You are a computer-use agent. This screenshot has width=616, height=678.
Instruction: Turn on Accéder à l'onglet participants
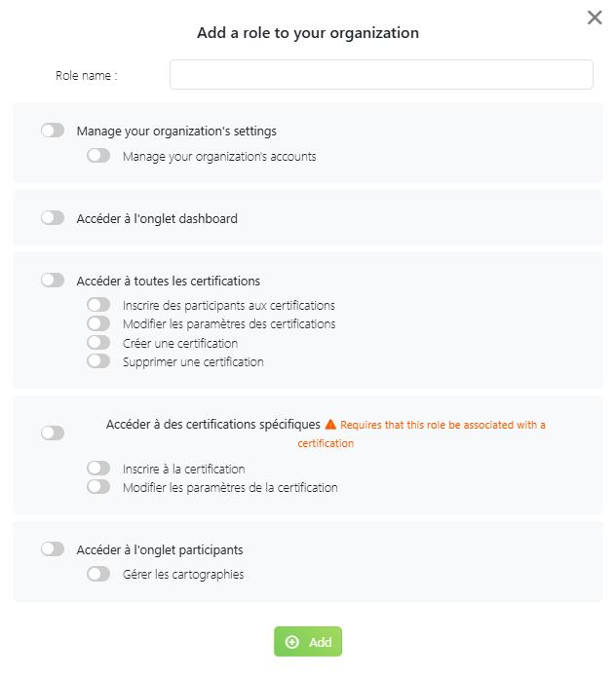tap(53, 549)
